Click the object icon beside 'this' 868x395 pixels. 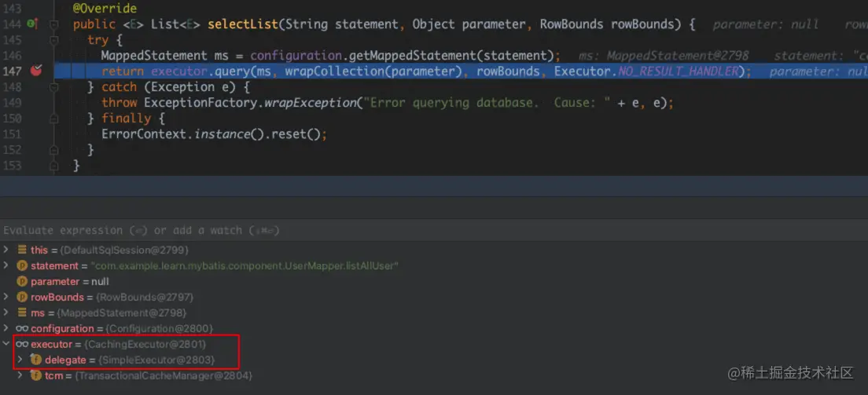22,250
